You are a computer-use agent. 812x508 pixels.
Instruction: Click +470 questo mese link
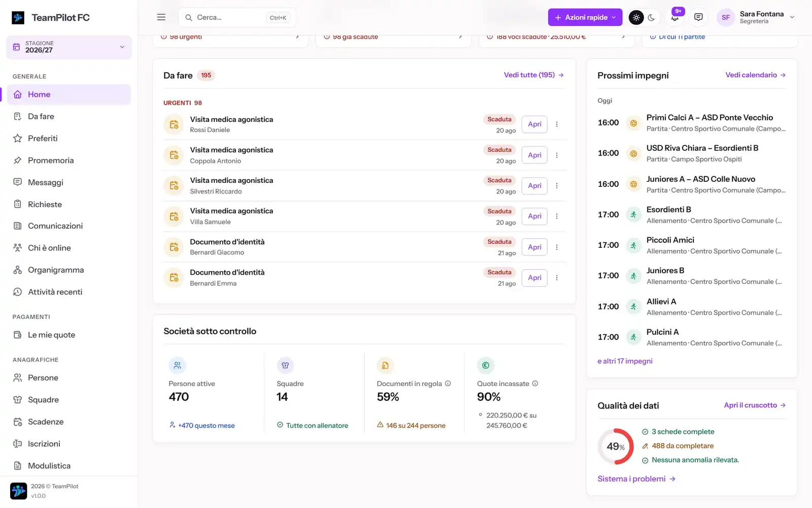tap(202, 426)
